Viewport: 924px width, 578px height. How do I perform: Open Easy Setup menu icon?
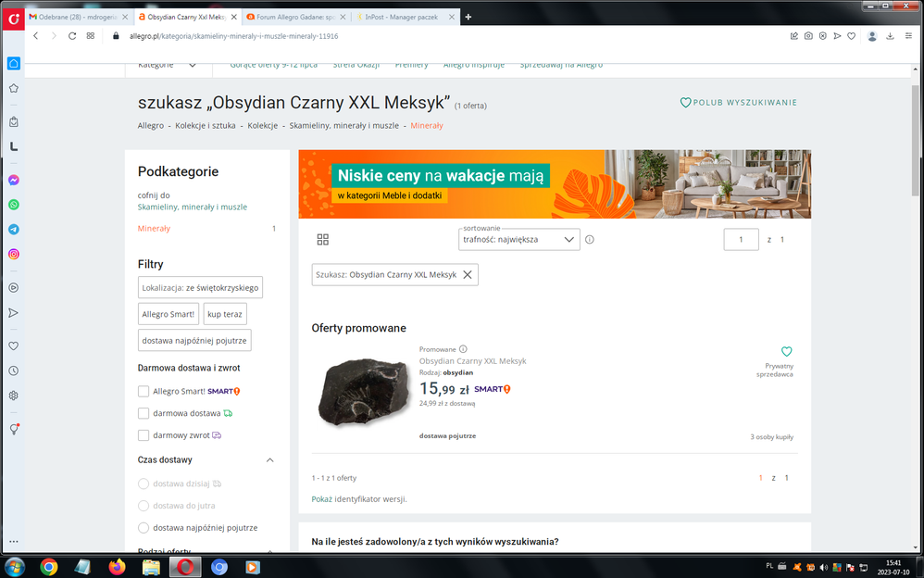pyautogui.click(x=908, y=36)
